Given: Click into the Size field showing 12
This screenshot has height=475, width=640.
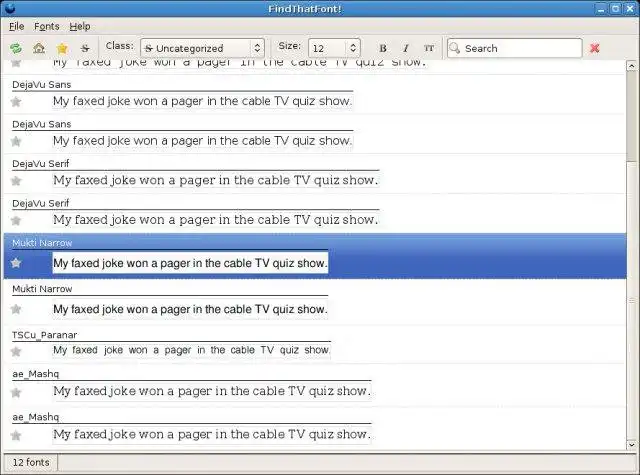Looking at the screenshot, I should 328,48.
